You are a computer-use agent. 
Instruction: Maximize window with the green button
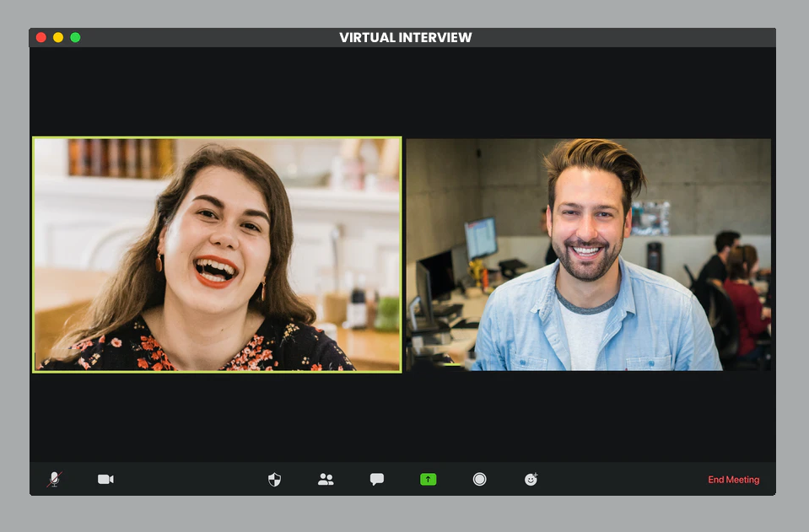tap(75, 38)
